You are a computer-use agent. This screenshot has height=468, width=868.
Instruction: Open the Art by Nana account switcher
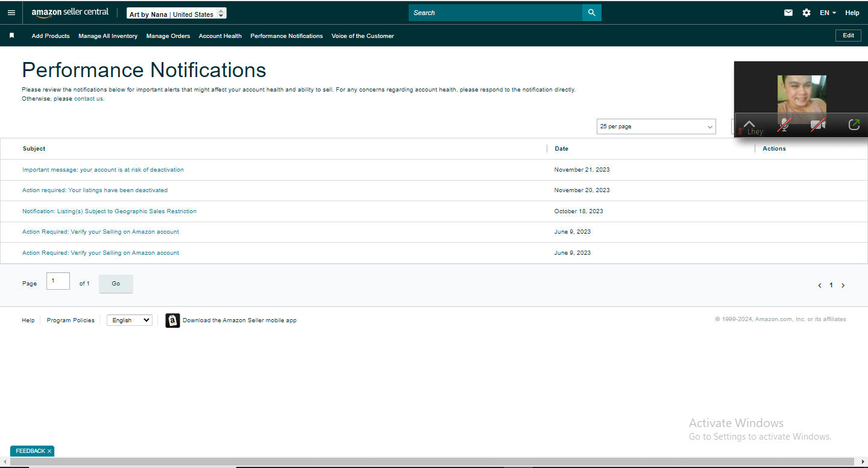point(177,14)
